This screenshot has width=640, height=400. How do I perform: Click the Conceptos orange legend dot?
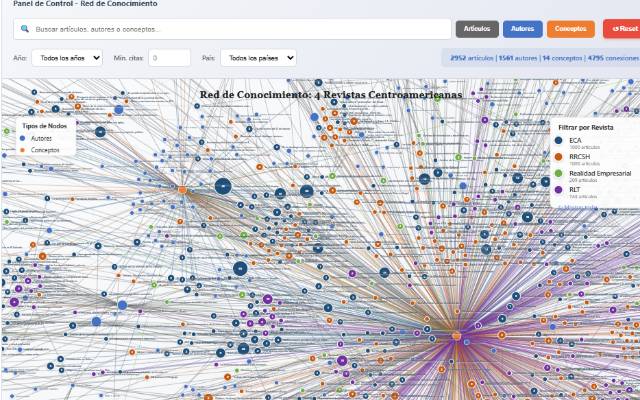[x=23, y=149]
